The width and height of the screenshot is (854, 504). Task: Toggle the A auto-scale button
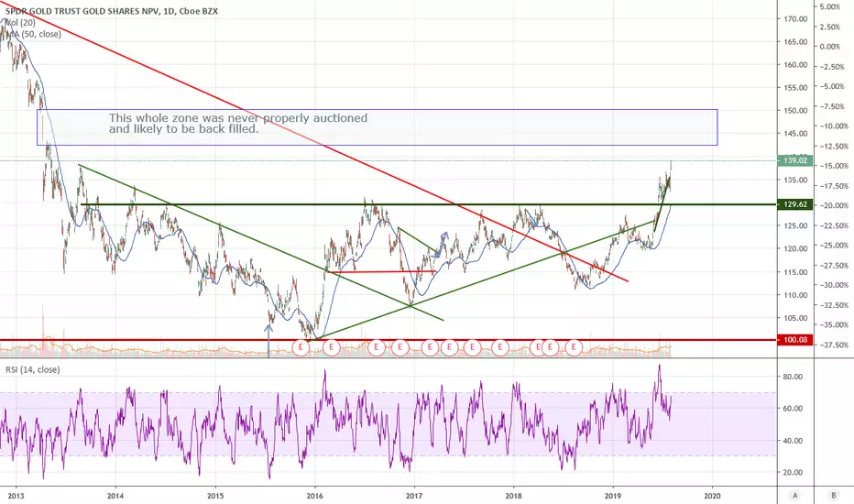794,495
